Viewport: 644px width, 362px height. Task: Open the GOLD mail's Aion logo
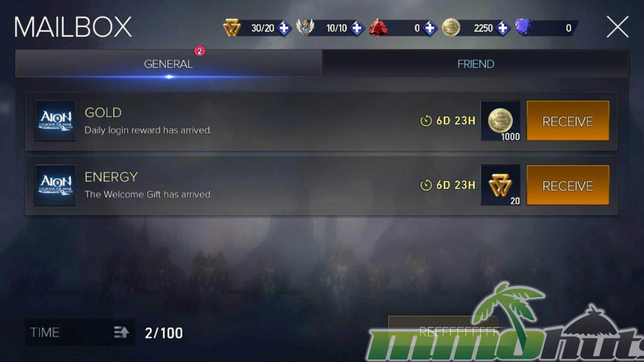[55, 121]
